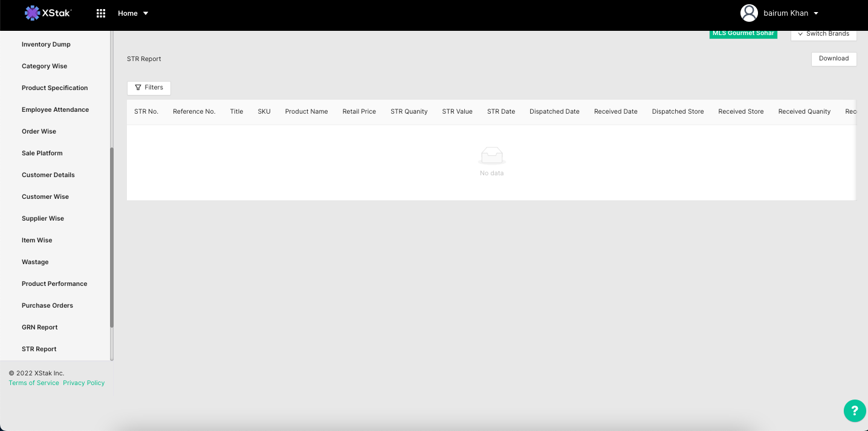Expand the Switch Brands dropdown
Screen dimensions: 868x431
[823, 34]
